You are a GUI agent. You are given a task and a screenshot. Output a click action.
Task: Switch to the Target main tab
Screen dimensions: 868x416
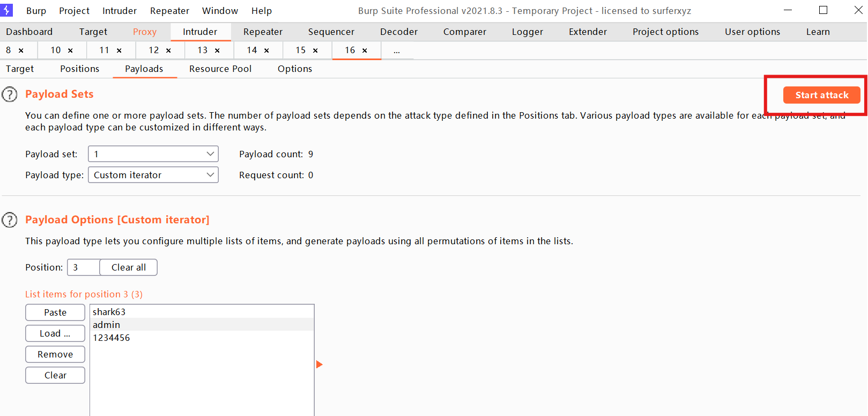tap(93, 32)
